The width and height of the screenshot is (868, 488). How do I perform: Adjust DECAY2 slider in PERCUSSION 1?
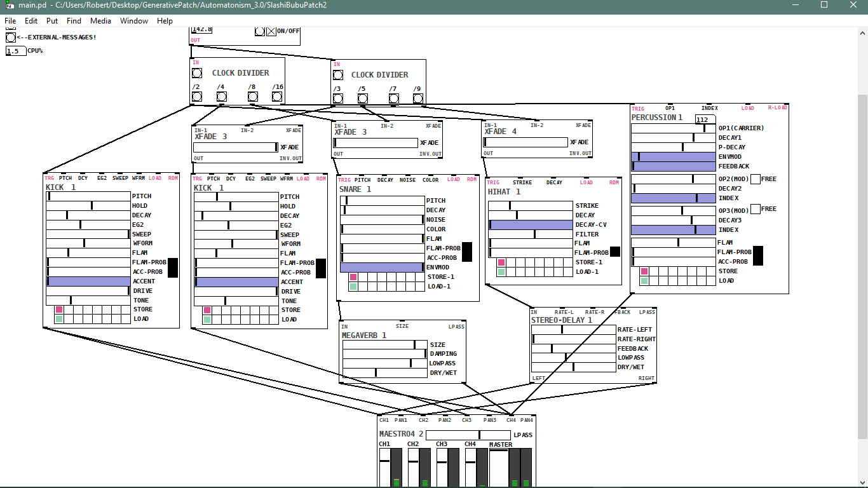click(674, 189)
